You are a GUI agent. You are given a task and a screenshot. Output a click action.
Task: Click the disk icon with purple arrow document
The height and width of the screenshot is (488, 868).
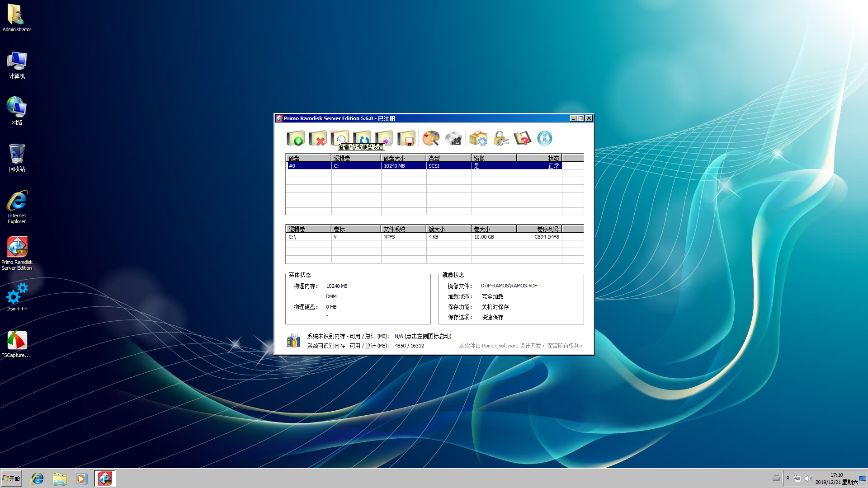coord(384,138)
